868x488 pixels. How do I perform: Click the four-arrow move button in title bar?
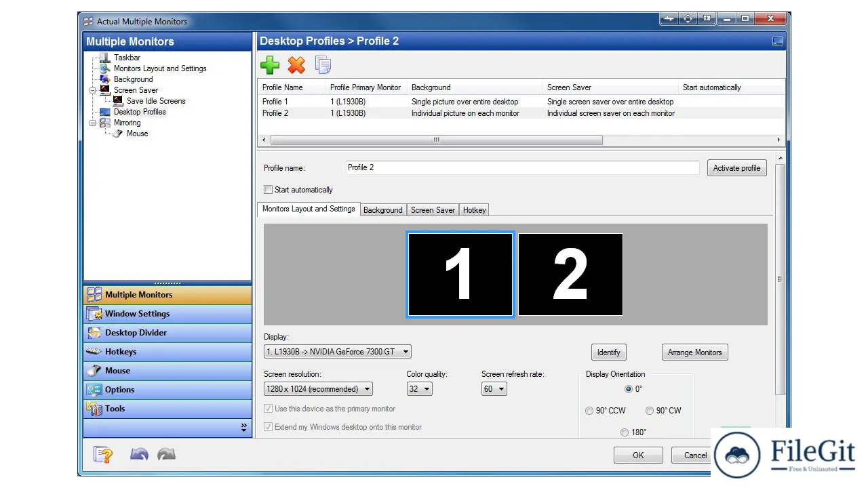click(688, 19)
